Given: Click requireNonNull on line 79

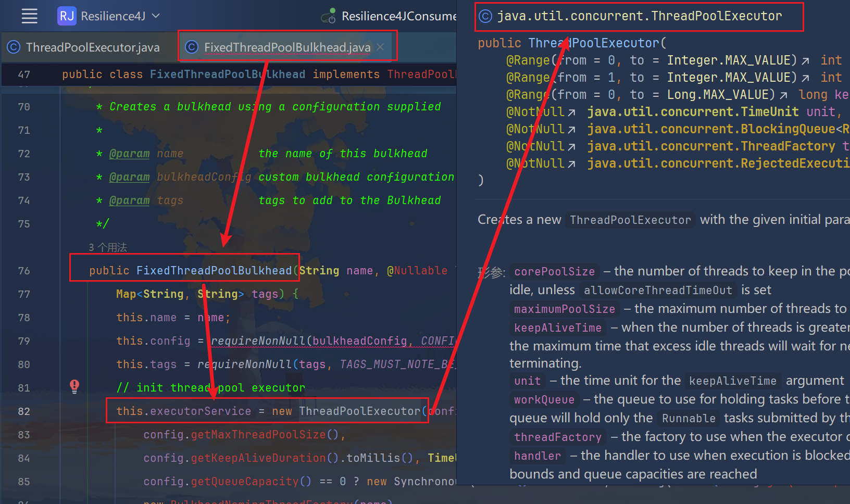Looking at the screenshot, I should coord(258,341).
